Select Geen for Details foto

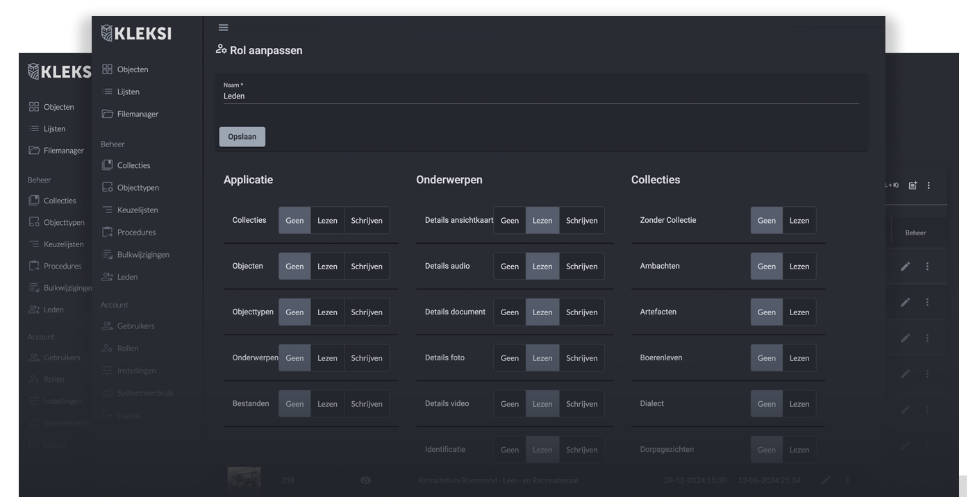pos(510,358)
